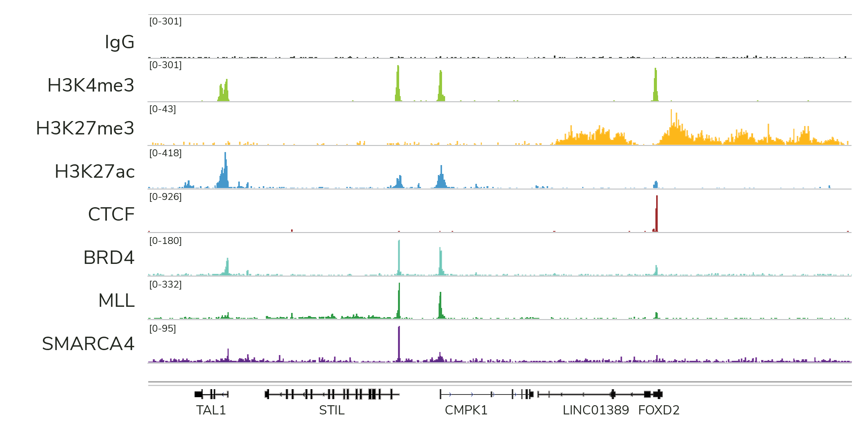This screenshot has height=424, width=868.
Task: Select the CTCF track label
Action: pyautogui.click(x=111, y=214)
